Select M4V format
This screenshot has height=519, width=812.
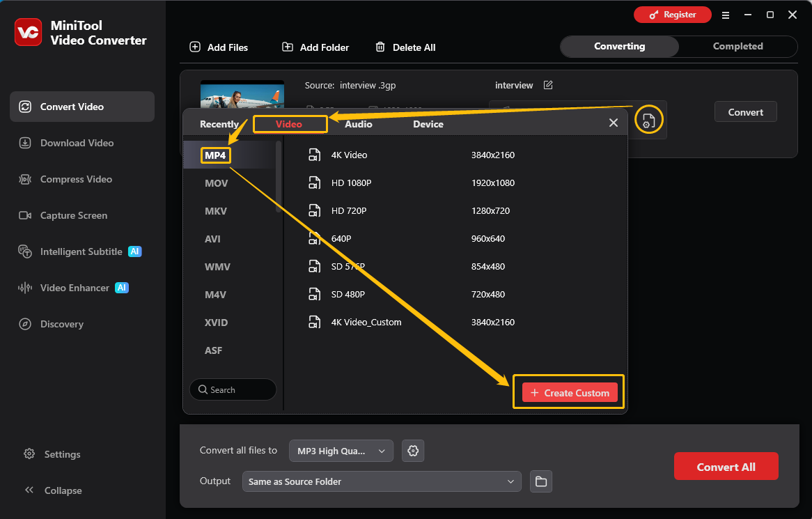tap(215, 295)
